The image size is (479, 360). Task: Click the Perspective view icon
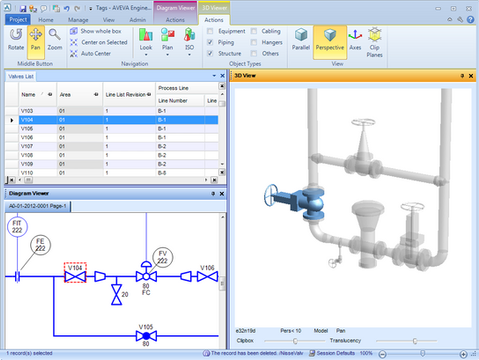click(x=330, y=40)
